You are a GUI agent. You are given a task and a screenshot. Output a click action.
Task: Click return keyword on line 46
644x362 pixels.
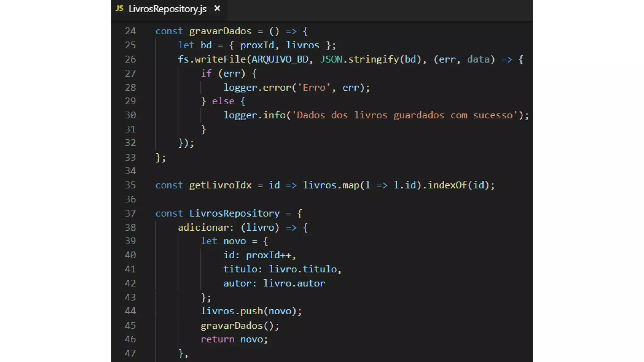click(x=217, y=339)
